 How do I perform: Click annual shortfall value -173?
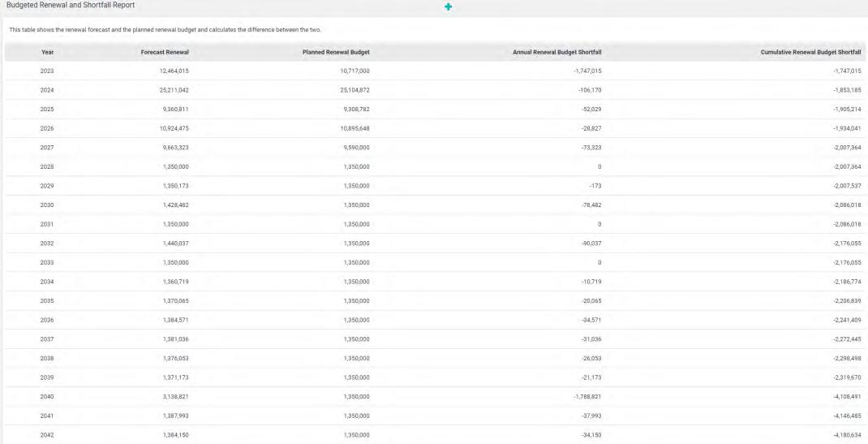click(x=595, y=186)
